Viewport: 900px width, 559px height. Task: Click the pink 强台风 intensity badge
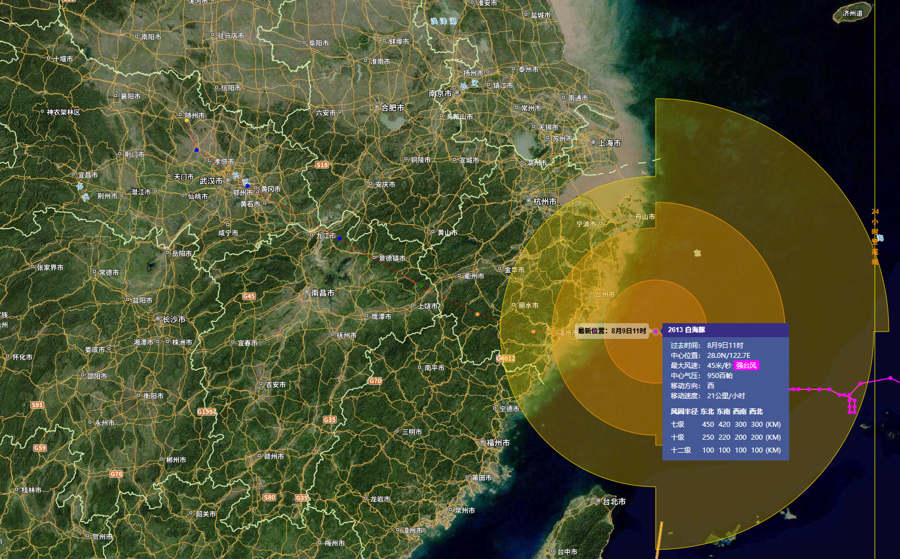pos(746,366)
